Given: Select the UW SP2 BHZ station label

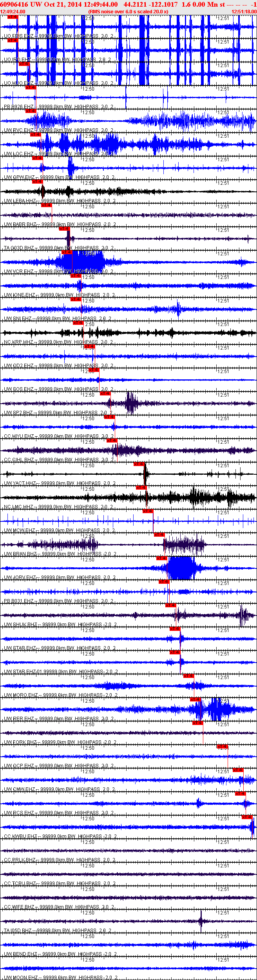Looking at the screenshot, I should click(x=59, y=413).
